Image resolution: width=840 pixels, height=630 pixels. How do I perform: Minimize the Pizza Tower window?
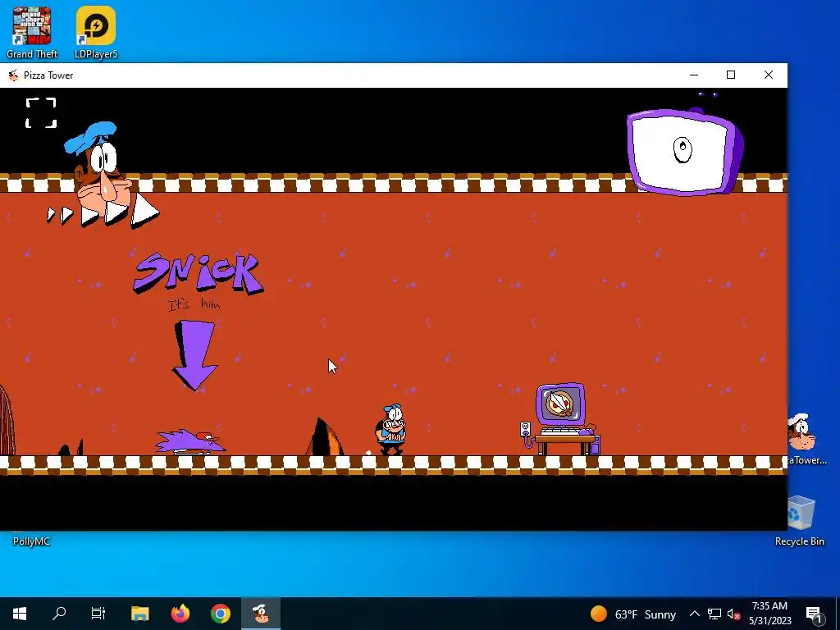point(694,75)
